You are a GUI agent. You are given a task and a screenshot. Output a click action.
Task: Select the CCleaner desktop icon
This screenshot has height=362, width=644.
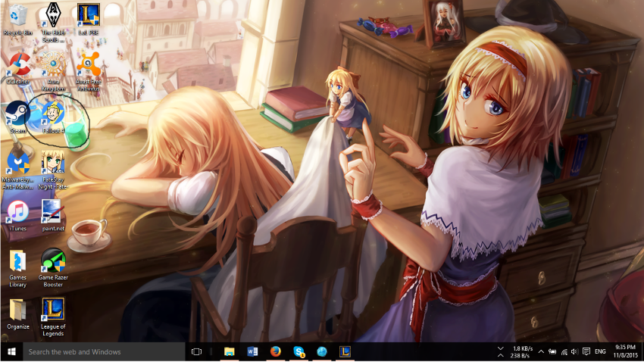tap(17, 68)
